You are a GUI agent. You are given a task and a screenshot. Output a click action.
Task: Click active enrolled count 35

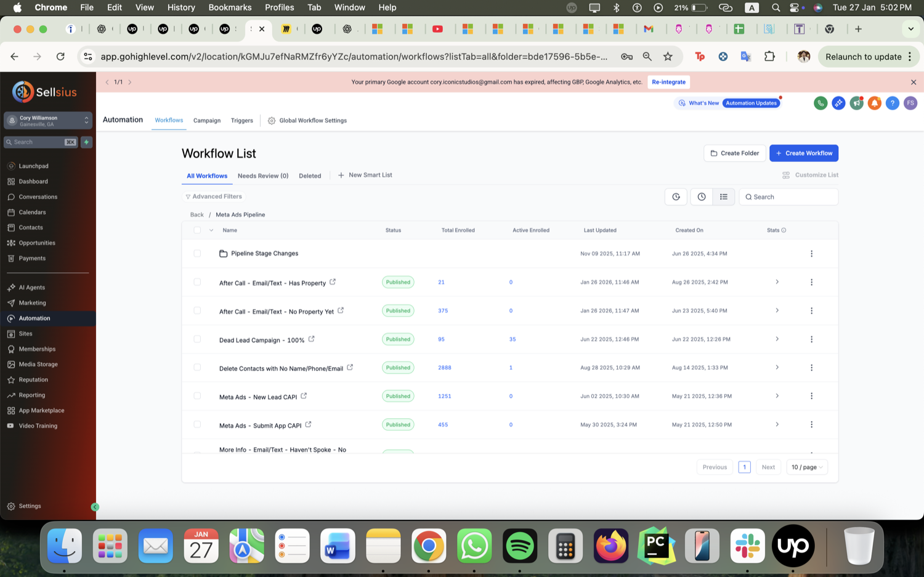click(x=513, y=339)
